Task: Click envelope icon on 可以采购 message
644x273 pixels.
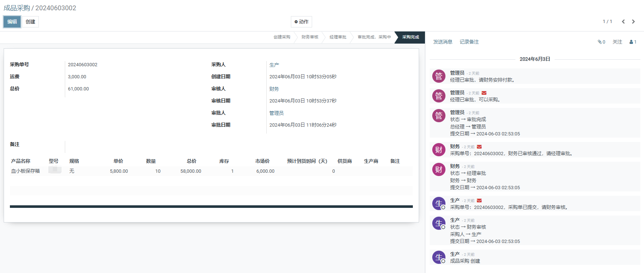Action: [x=484, y=93]
